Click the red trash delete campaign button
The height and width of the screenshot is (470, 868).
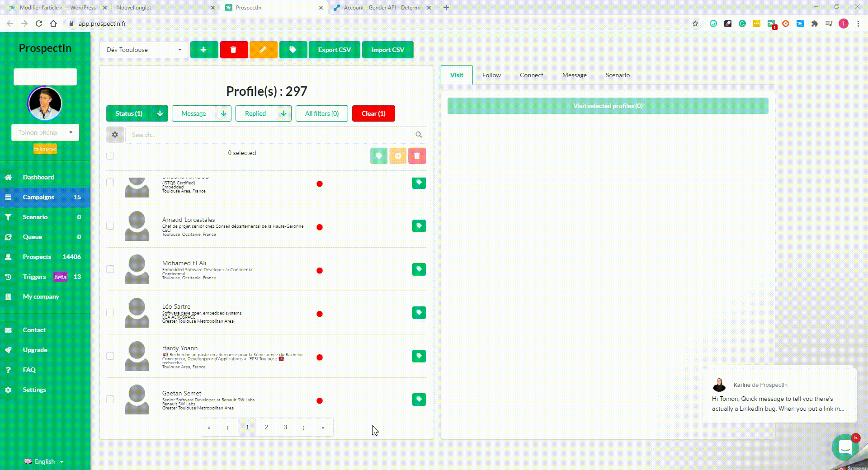coord(234,50)
